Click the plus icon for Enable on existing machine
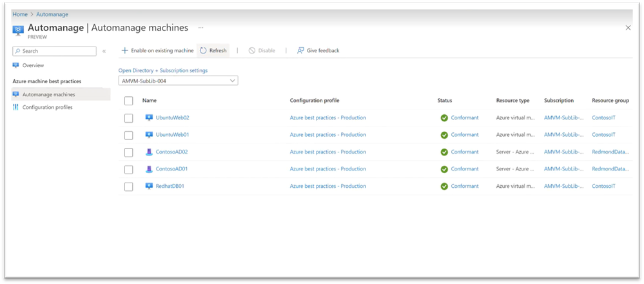Viewport: 644px width, 284px height. coord(125,50)
